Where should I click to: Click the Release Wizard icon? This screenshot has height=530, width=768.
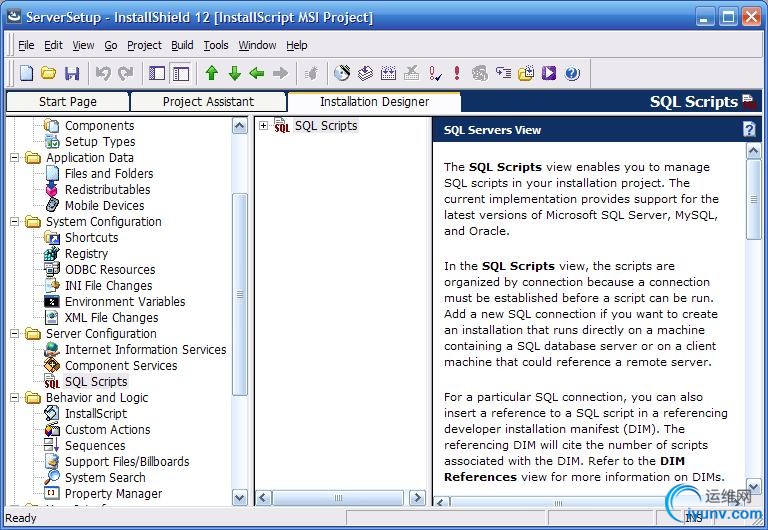[x=365, y=73]
